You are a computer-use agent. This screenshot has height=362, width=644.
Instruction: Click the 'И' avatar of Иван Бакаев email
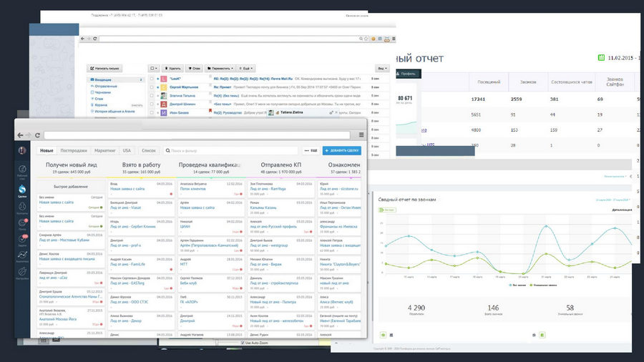pyautogui.click(x=163, y=112)
